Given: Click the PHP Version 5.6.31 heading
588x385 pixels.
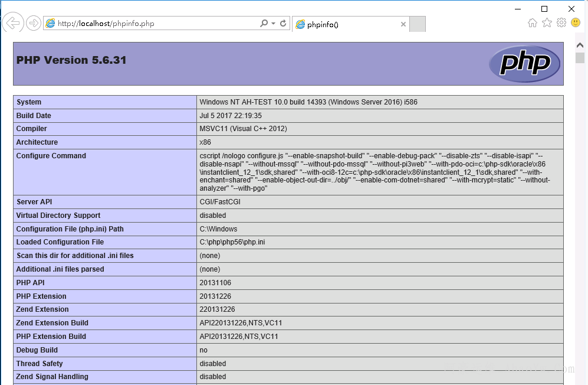Looking at the screenshot, I should click(71, 60).
